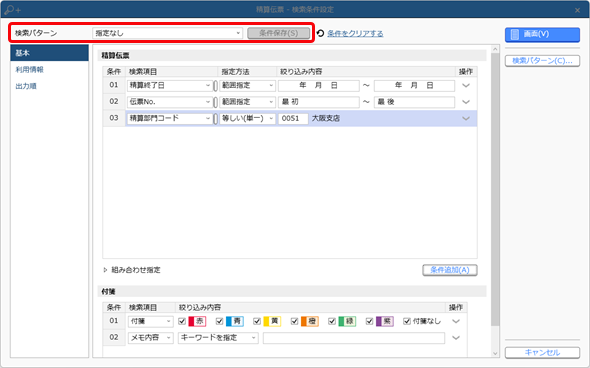Image resolution: width=590 pixels, height=368 pixels.
Task: Click the green 緑 color swatch
Action: (347, 321)
